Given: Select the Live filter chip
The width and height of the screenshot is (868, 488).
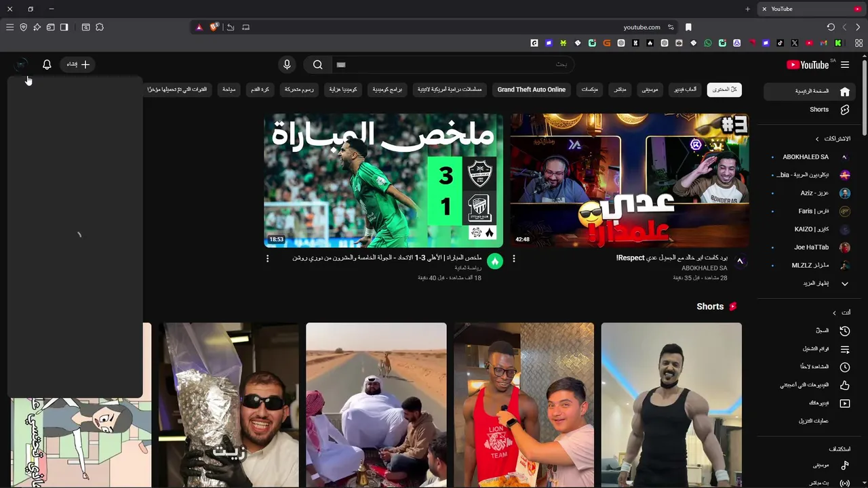Looking at the screenshot, I should pyautogui.click(x=620, y=89).
